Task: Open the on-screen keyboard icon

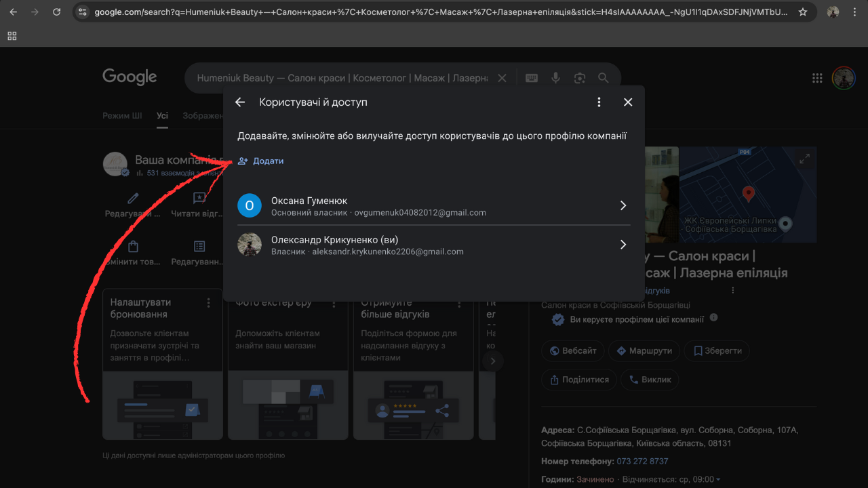Action: [x=532, y=78]
